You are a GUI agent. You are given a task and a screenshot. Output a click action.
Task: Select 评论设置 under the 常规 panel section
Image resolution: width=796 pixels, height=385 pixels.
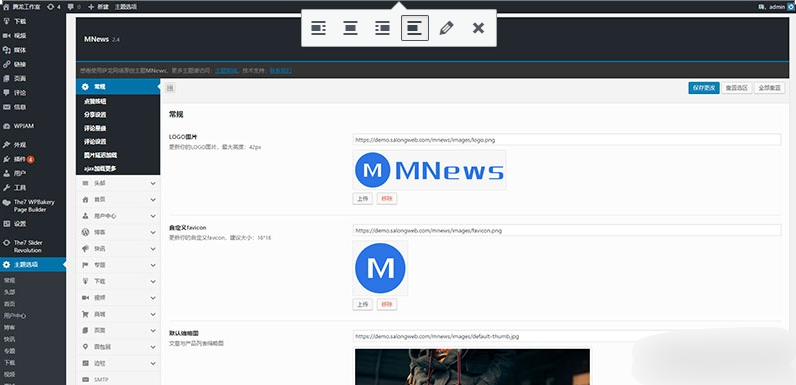pos(95,142)
